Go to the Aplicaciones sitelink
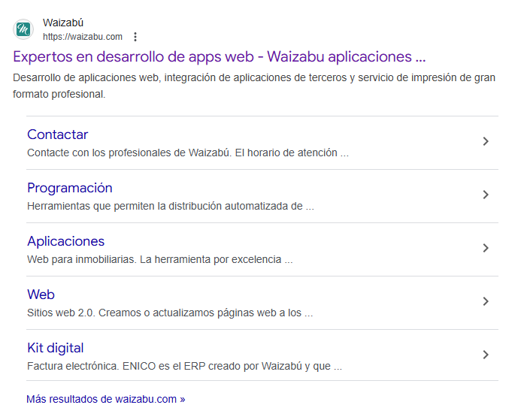This screenshot has height=420, width=518. pos(65,241)
